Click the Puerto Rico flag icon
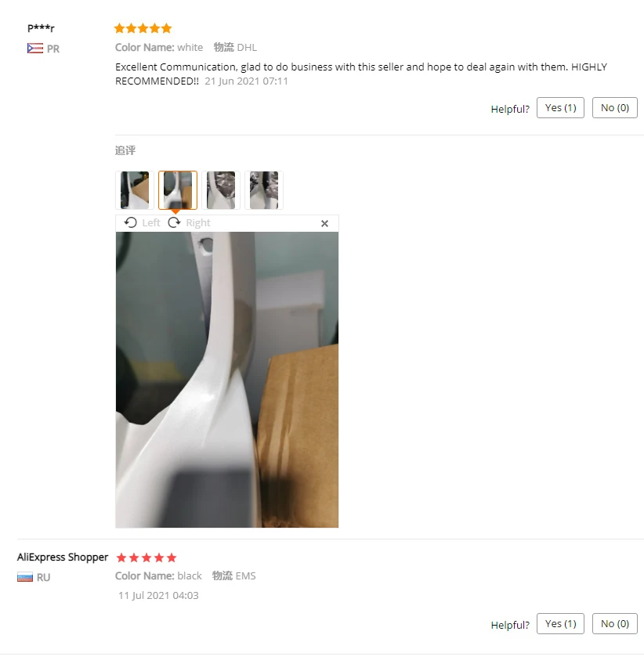 (35, 49)
